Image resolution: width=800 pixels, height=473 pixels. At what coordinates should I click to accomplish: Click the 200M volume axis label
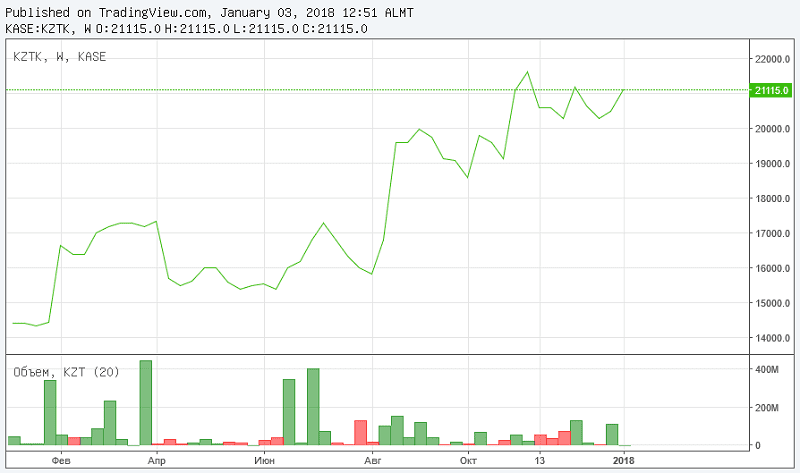click(x=767, y=408)
